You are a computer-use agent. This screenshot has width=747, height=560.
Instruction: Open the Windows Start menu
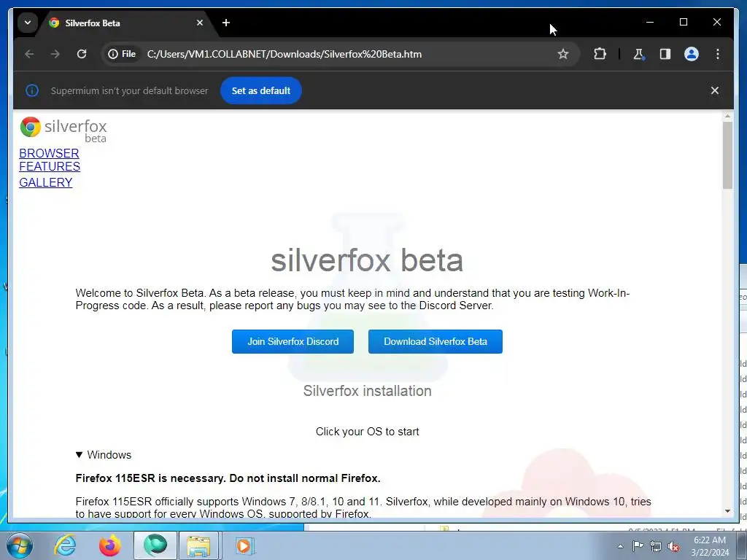[x=20, y=545]
